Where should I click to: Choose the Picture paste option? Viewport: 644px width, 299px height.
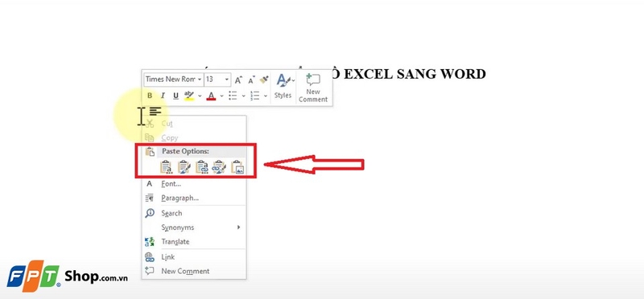point(237,167)
